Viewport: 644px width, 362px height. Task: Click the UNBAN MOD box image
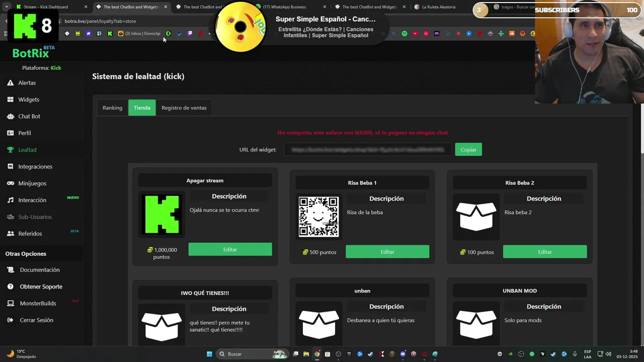[x=476, y=324]
